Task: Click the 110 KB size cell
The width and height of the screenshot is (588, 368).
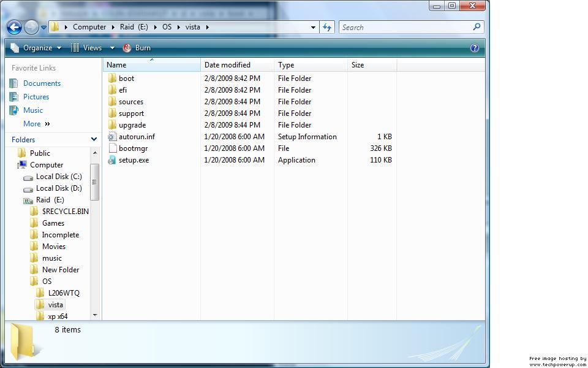Action: click(x=380, y=160)
